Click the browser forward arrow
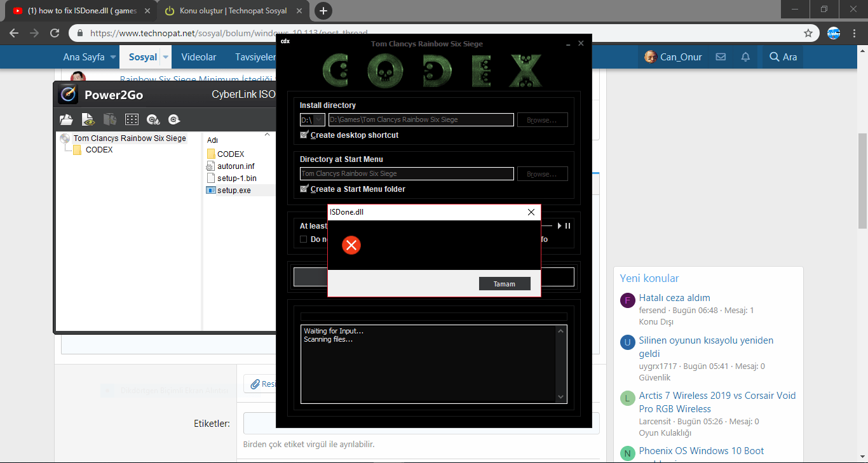This screenshot has height=463, width=868. [34, 33]
